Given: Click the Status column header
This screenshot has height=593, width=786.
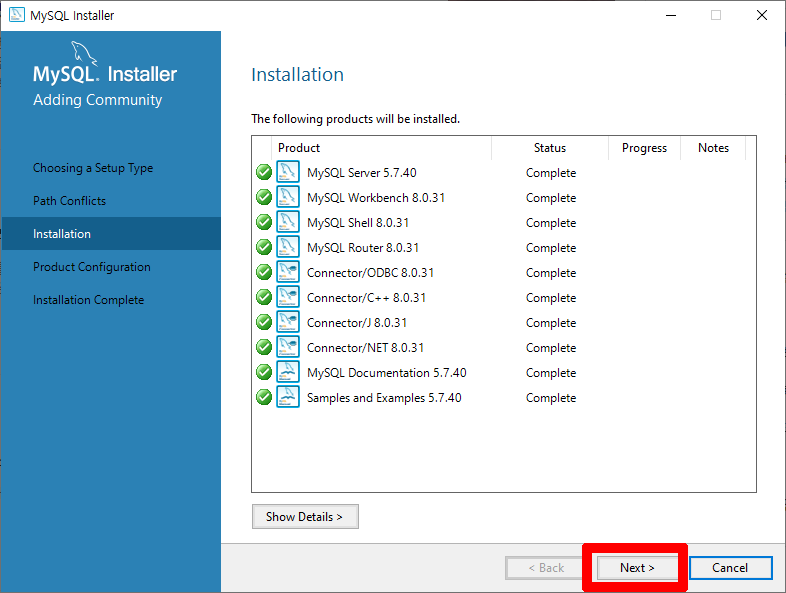Looking at the screenshot, I should click(550, 148).
